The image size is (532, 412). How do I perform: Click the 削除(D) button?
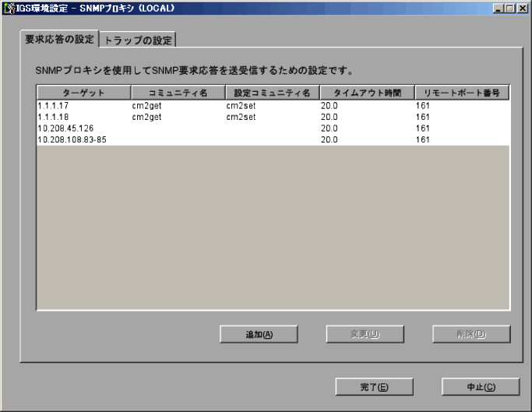pos(471,334)
